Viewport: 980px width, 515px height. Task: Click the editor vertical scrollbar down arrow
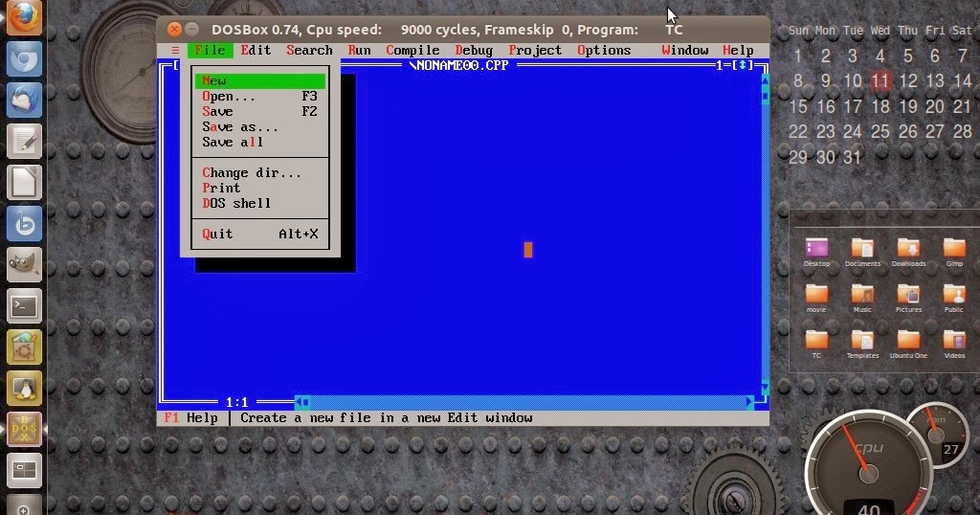[765, 388]
